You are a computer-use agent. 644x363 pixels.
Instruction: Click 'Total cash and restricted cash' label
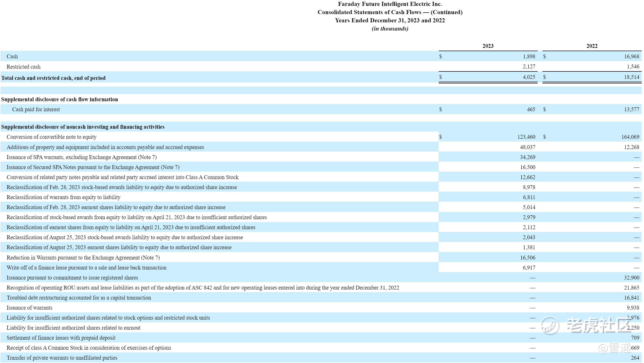(x=53, y=78)
